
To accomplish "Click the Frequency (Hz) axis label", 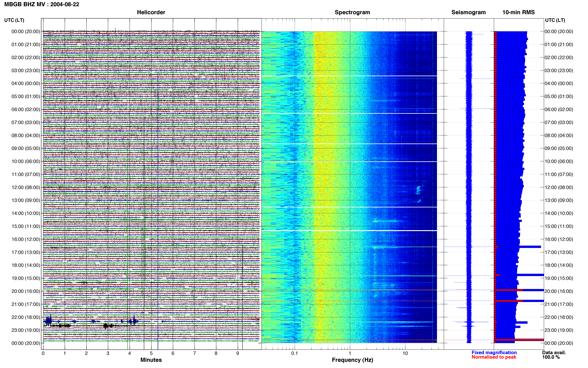I will click(352, 360).
